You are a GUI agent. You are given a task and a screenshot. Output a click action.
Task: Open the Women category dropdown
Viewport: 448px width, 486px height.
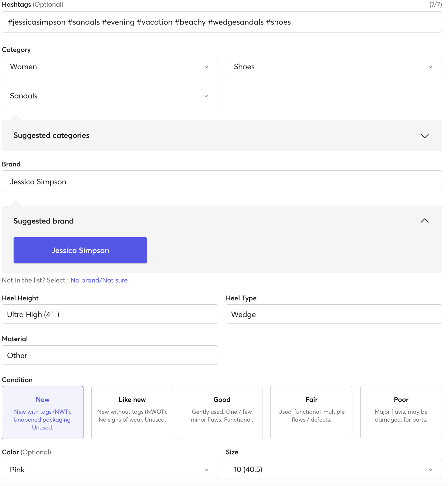pyautogui.click(x=110, y=67)
